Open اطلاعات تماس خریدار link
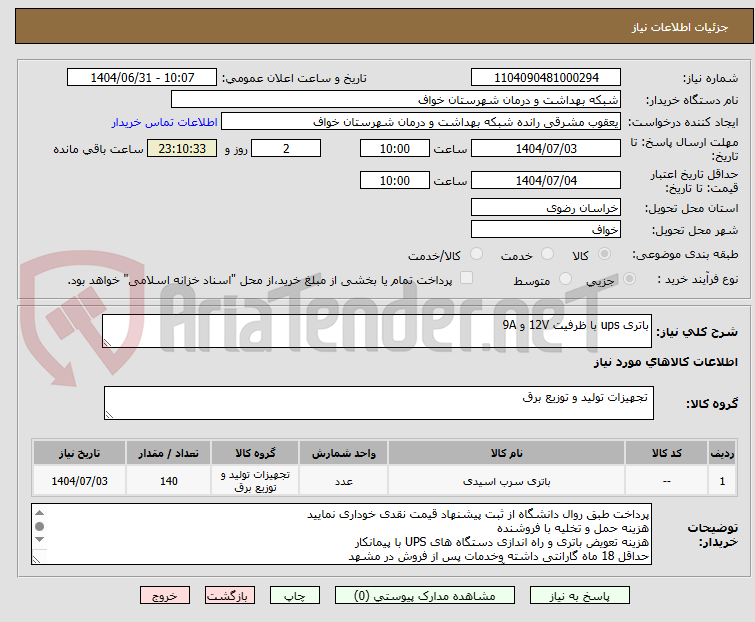This screenshot has height=622, width=755. click(165, 122)
